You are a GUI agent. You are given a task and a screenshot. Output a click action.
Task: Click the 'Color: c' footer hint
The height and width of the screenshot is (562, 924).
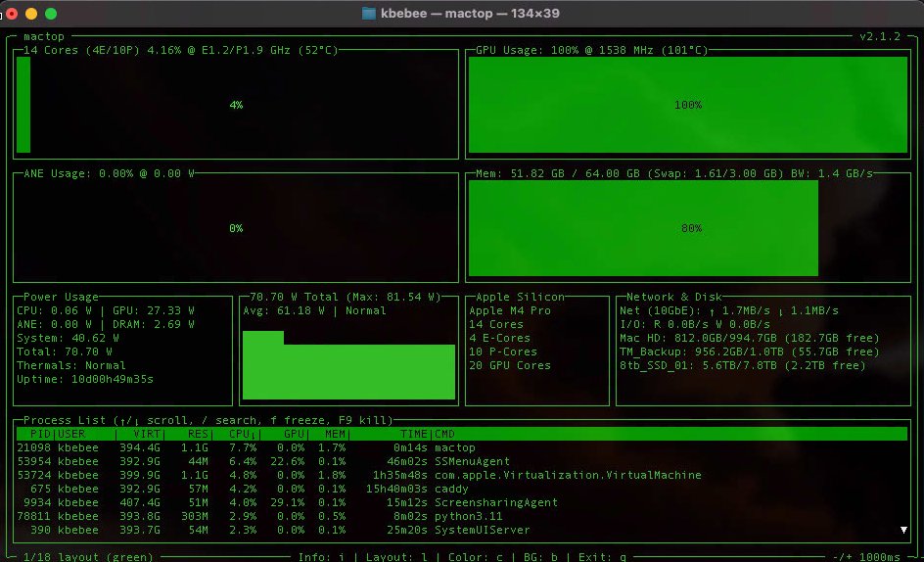click(x=476, y=557)
